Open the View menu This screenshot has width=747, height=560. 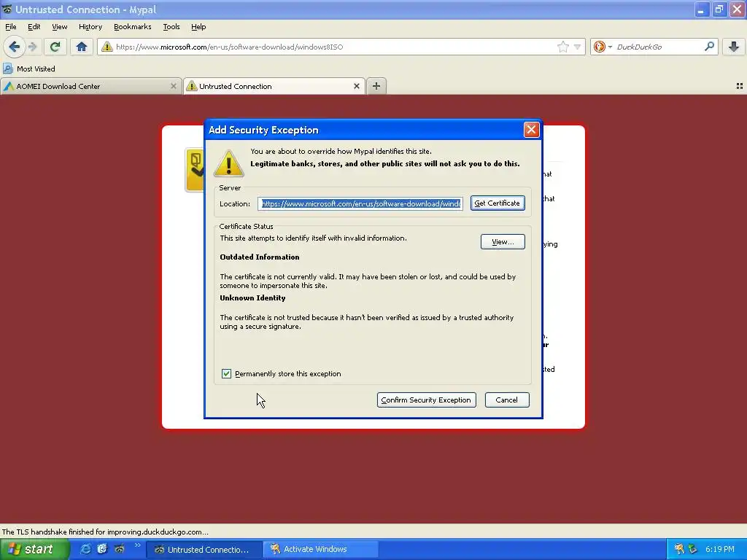pos(60,27)
